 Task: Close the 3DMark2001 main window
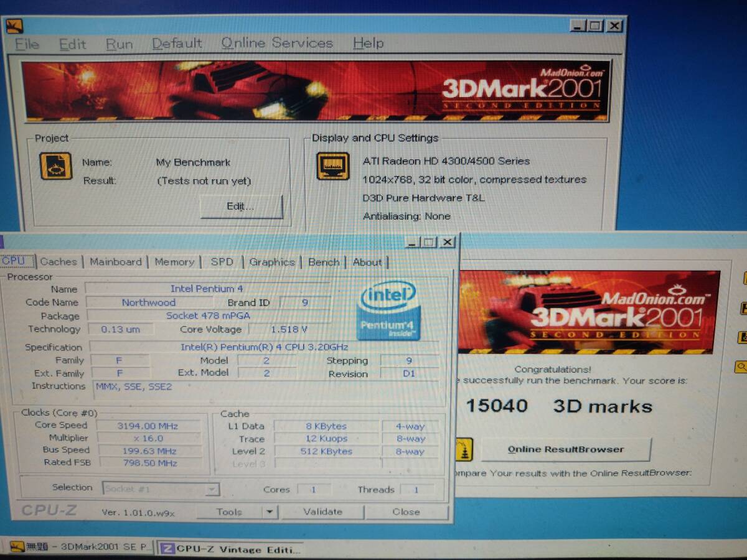coord(614,26)
